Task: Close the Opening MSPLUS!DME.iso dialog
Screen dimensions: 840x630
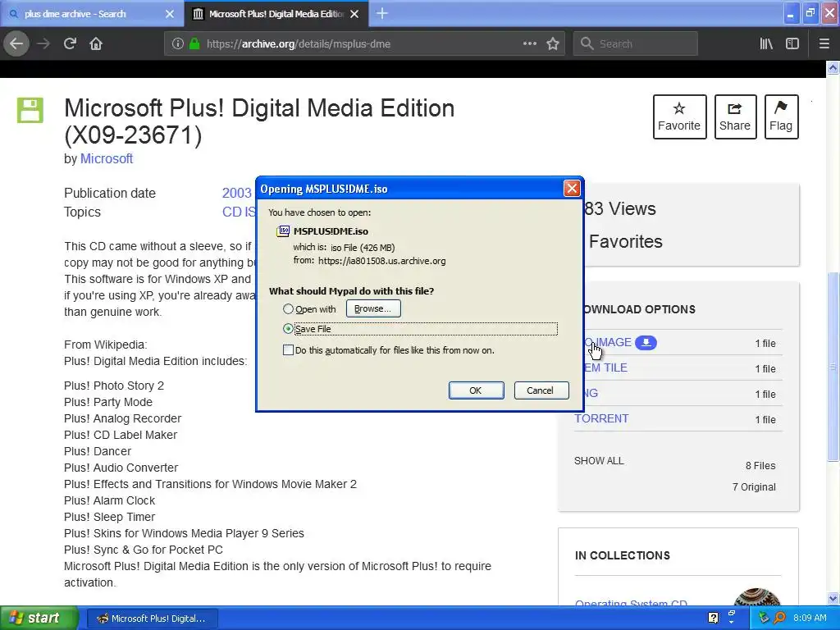Action: [572, 188]
